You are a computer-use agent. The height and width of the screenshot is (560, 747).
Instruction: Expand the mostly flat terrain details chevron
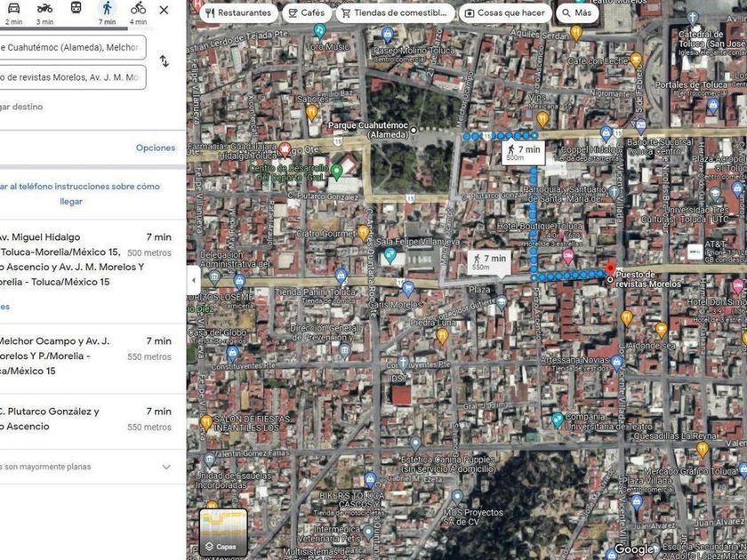coord(166,467)
